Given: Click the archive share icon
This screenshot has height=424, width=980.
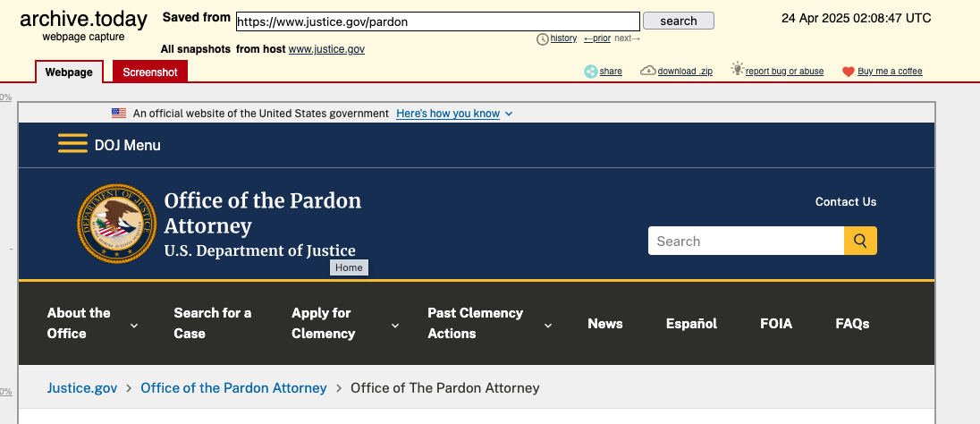Looking at the screenshot, I should click(x=591, y=72).
